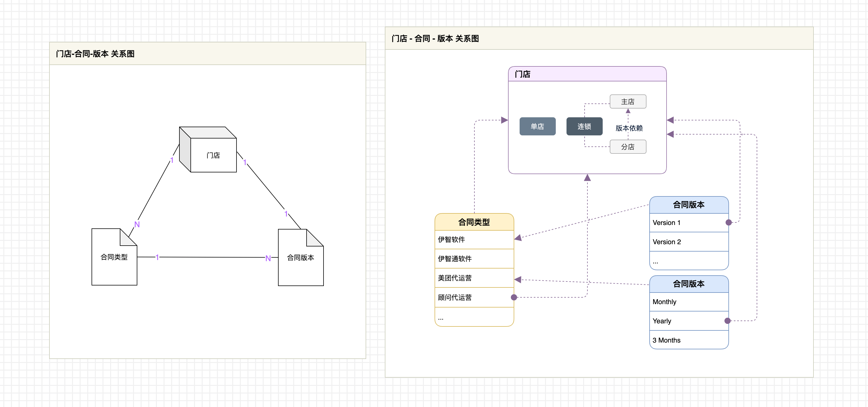Select the Version 1 row
The image size is (868, 407).
tap(689, 223)
